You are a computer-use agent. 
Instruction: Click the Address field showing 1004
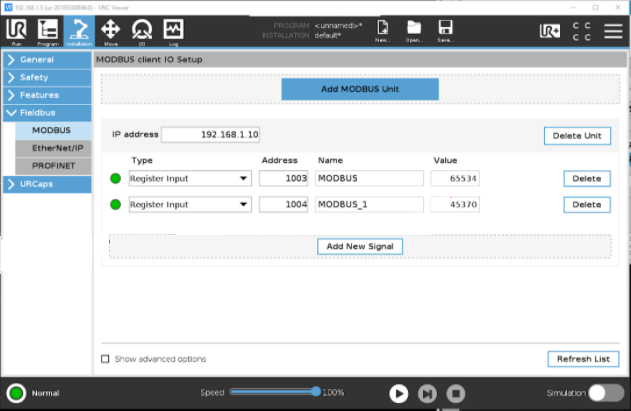click(x=283, y=204)
